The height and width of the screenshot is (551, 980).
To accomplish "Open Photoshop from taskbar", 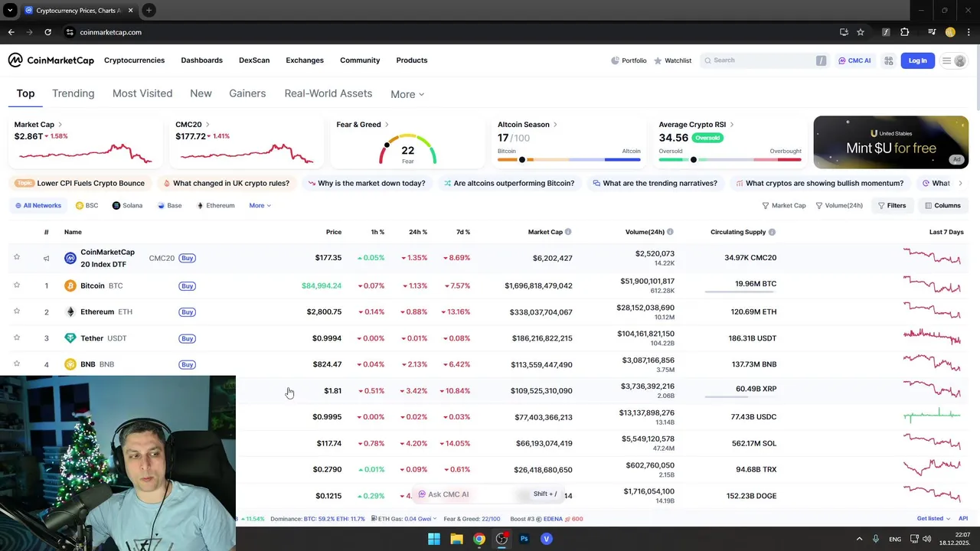I will tap(524, 539).
